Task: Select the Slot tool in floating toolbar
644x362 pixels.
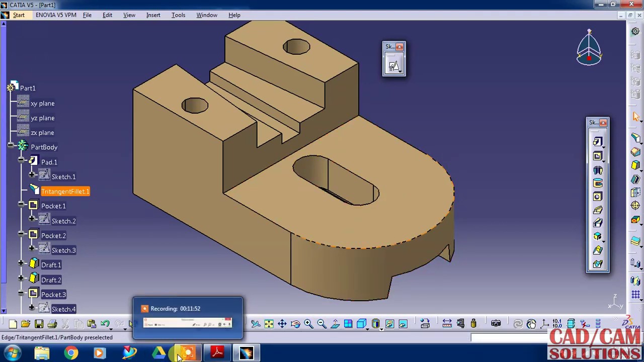Action: 597,224
